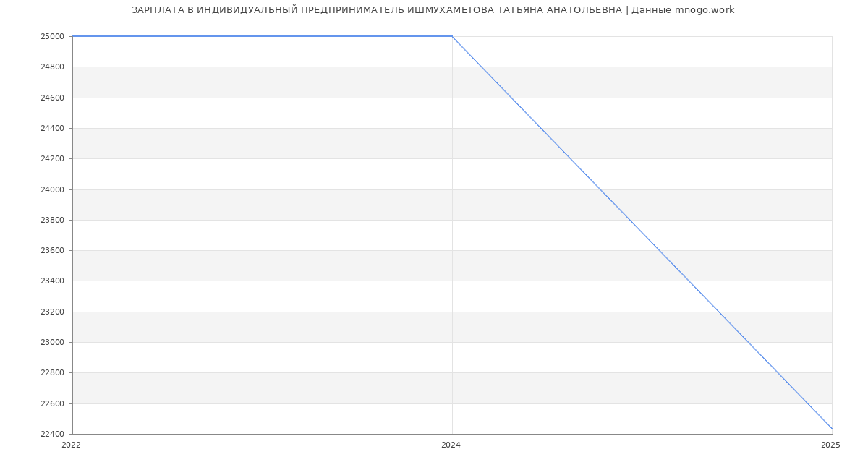The width and height of the screenshot is (868, 470).
Task: Click y-axis label 23000
Action: (53, 343)
